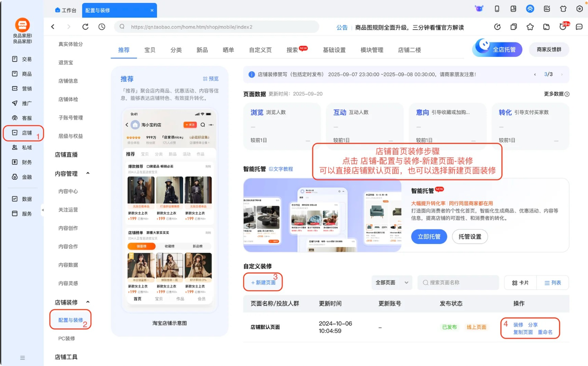Viewport: 588px width, 366px height.
Task: Open 客服 in the left sidebar
Action: coord(22,118)
